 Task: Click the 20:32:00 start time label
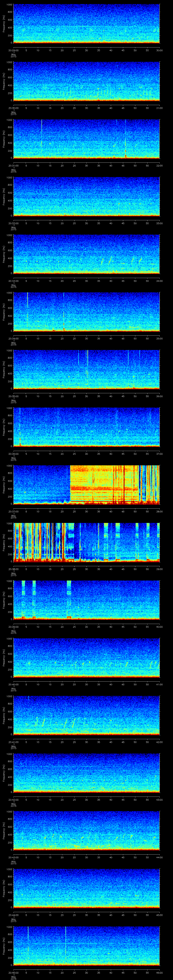tap(13, 223)
